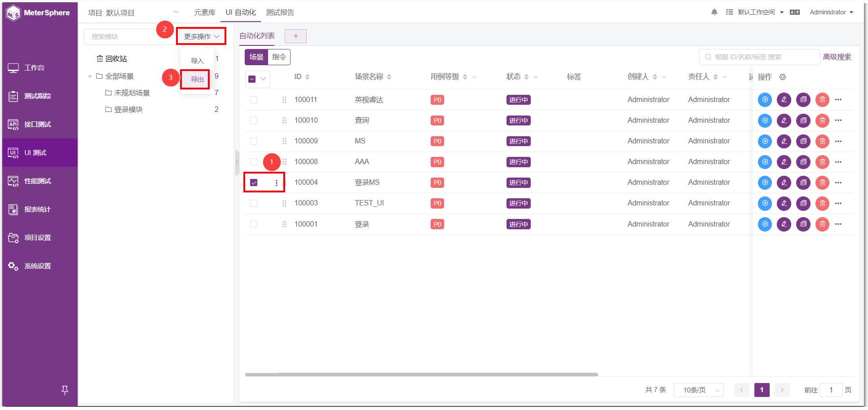This screenshot has width=868, height=410.
Task: Check the checkbox for scenario 100010
Action: (x=254, y=120)
